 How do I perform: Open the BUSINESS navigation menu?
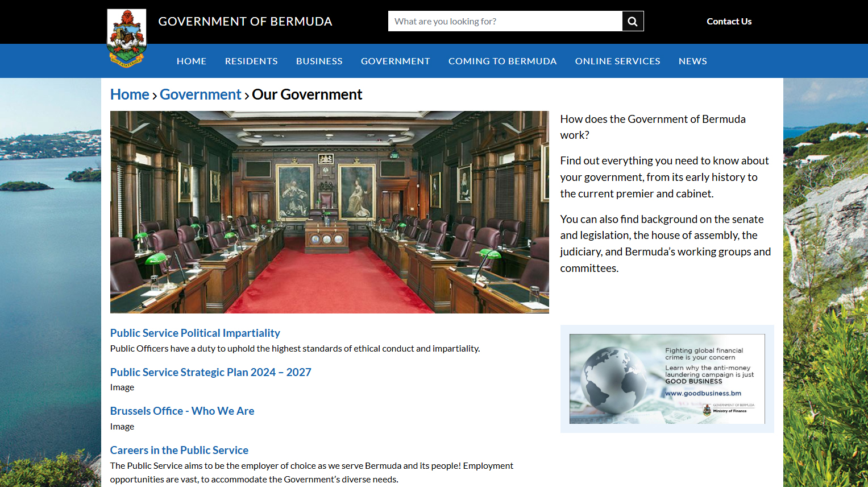[x=319, y=61]
